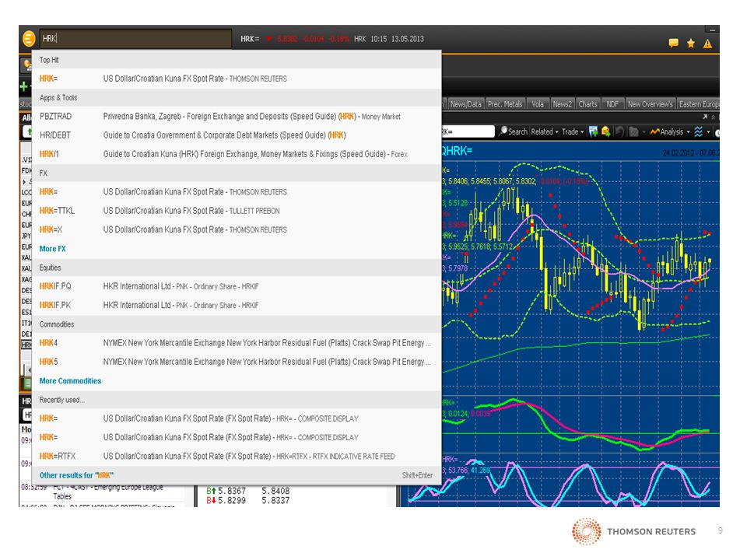The image size is (747, 560).
Task: Open the alerts warning triangle icon
Action: (708, 44)
